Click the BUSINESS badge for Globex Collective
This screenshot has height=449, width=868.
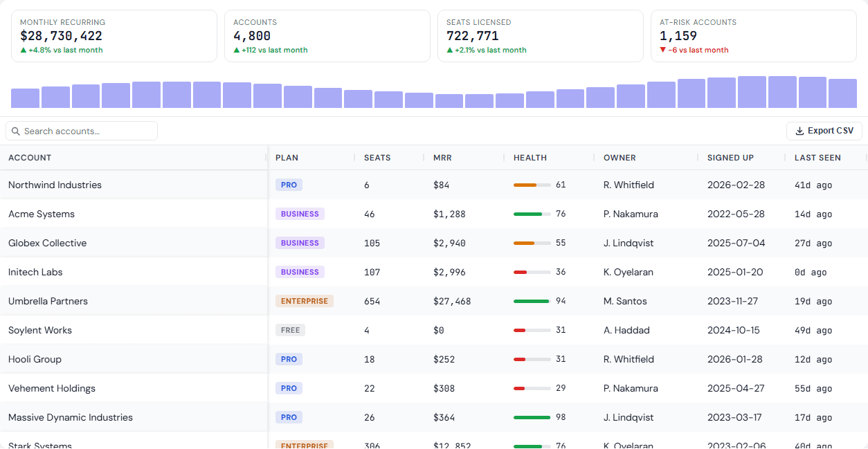(x=300, y=243)
